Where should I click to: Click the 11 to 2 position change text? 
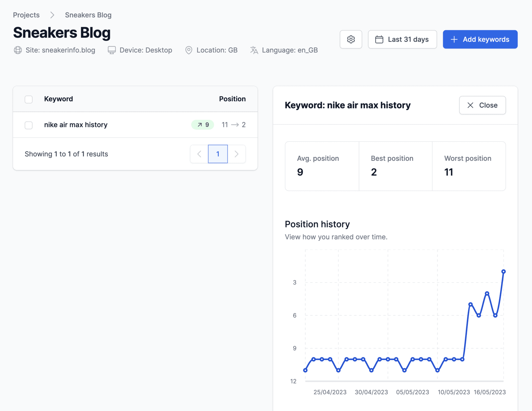[234, 125]
